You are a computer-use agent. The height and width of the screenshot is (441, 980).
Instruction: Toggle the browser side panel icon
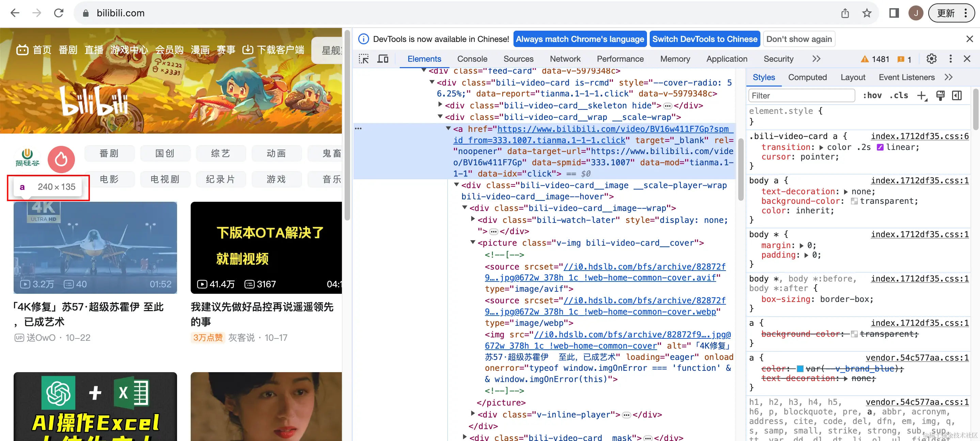tap(894, 13)
